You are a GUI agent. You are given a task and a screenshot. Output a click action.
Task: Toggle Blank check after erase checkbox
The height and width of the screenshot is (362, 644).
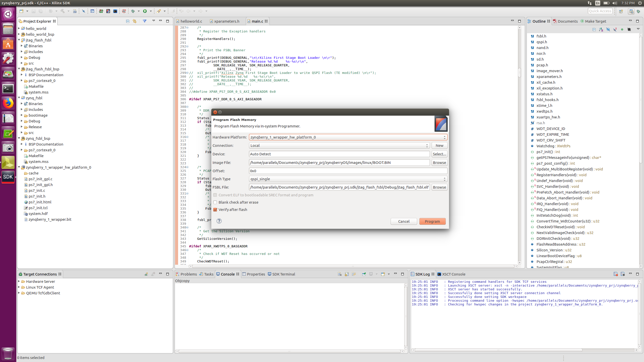(x=215, y=202)
